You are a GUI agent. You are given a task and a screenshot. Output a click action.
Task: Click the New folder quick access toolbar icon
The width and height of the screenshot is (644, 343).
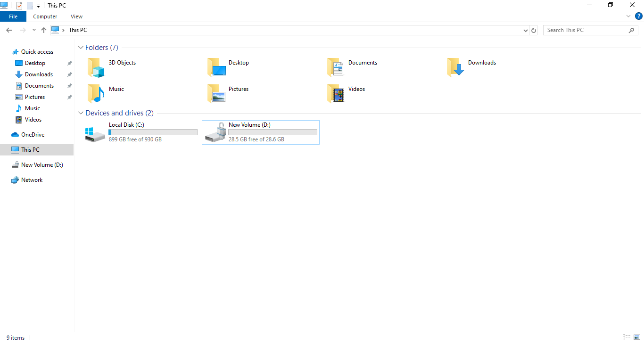pyautogui.click(x=30, y=6)
